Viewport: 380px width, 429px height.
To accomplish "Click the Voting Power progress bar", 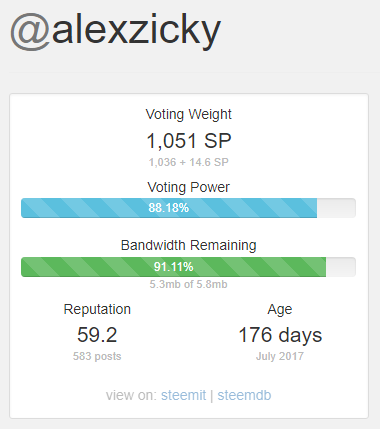I will point(188,208).
